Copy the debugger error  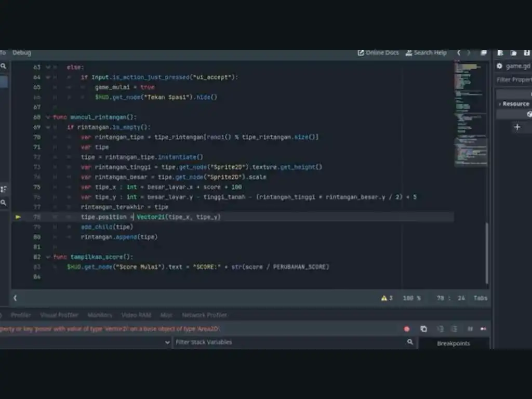(423, 329)
